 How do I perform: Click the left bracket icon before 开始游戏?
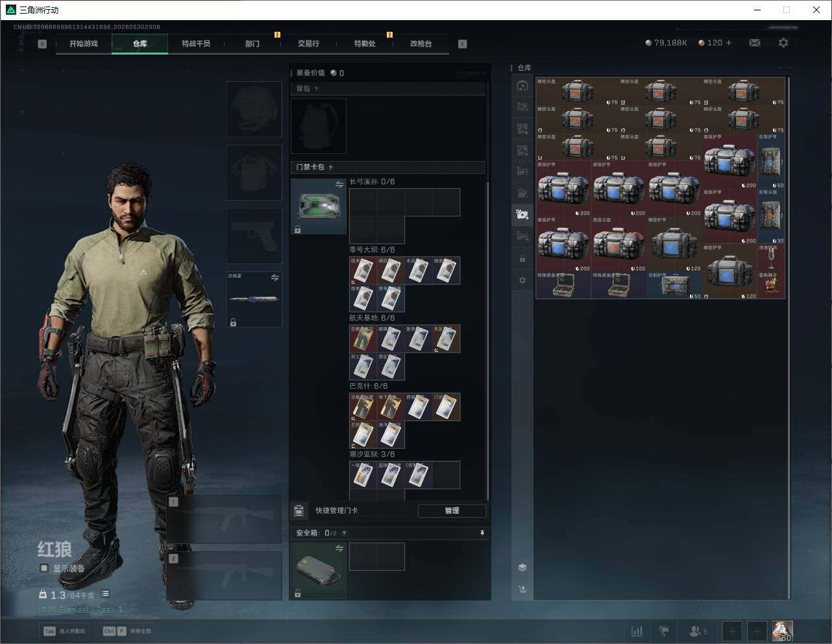(x=42, y=44)
